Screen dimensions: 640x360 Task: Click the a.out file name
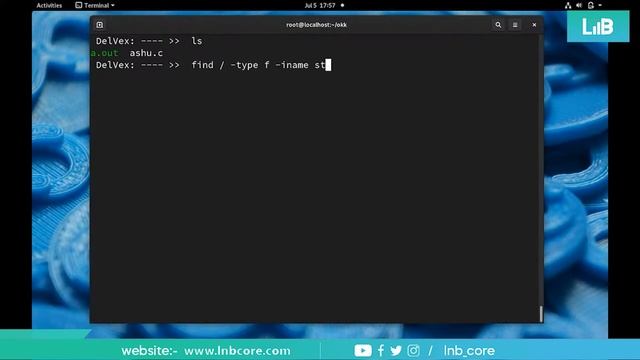104,53
